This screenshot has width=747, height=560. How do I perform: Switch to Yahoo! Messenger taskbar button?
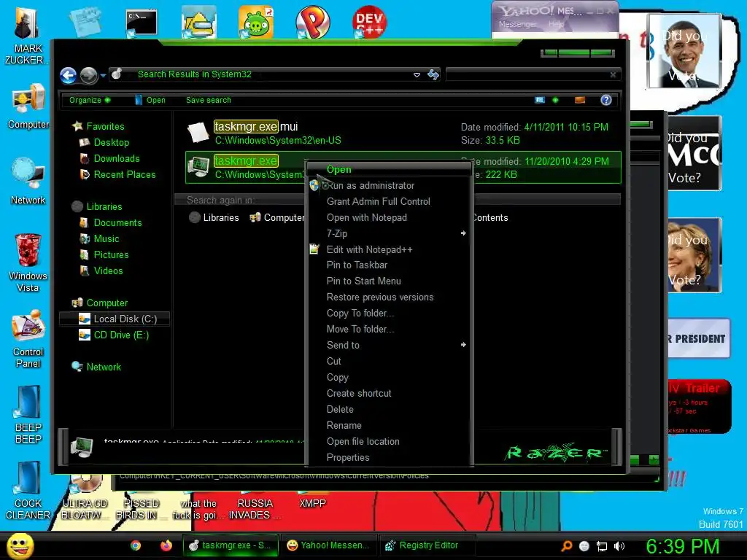(329, 545)
